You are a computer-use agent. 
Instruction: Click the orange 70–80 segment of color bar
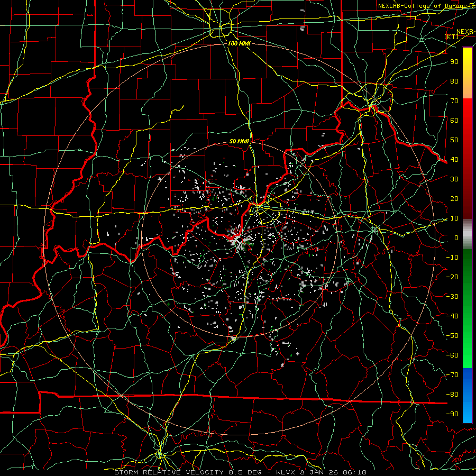tap(467, 90)
